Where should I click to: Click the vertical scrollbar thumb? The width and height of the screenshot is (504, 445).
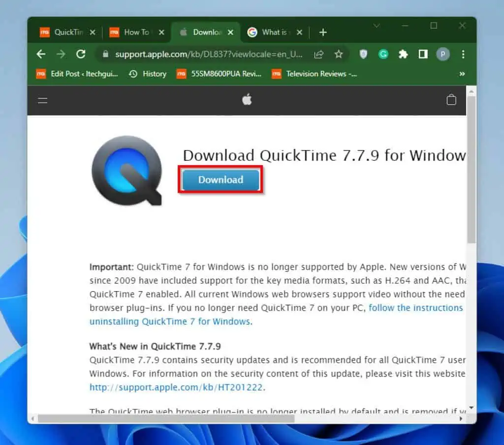[471, 170]
